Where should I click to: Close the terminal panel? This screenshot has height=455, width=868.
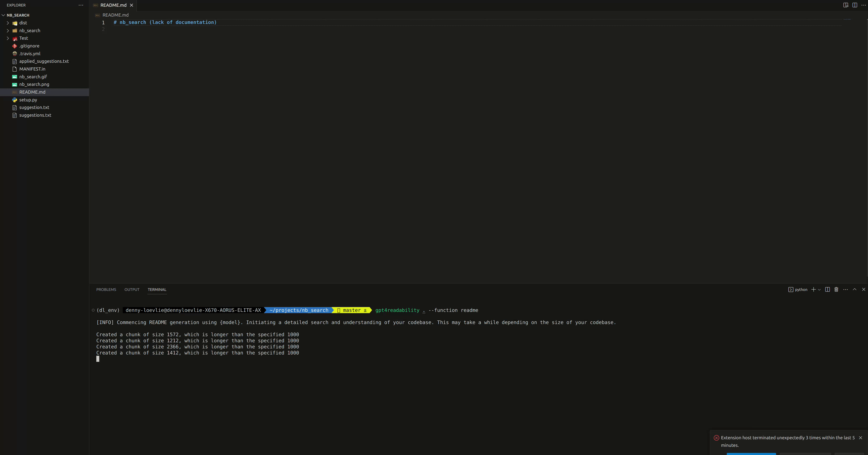coord(864,289)
